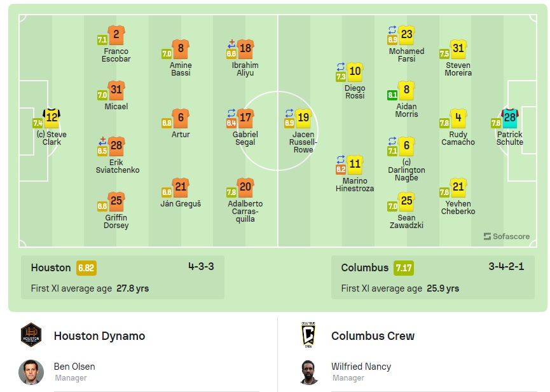Click the Sofascore watermark logo

tap(506, 236)
